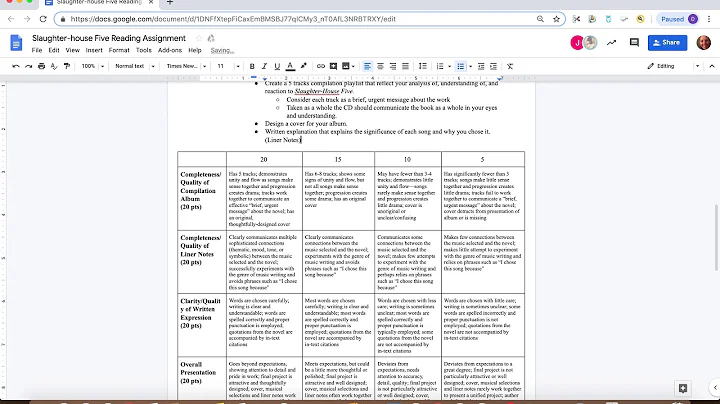Open the Normal text style dropdown
The width and height of the screenshot is (720, 404).
[135, 66]
